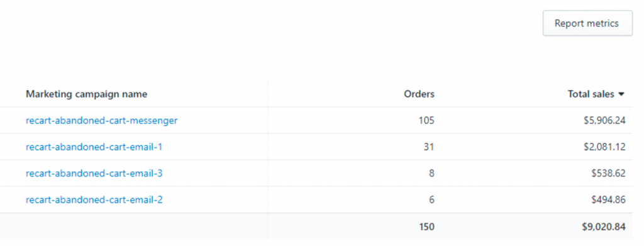The width and height of the screenshot is (644, 246).
Task: Open recart-abandoned-cart-email-1 campaign link
Action: [94, 147]
